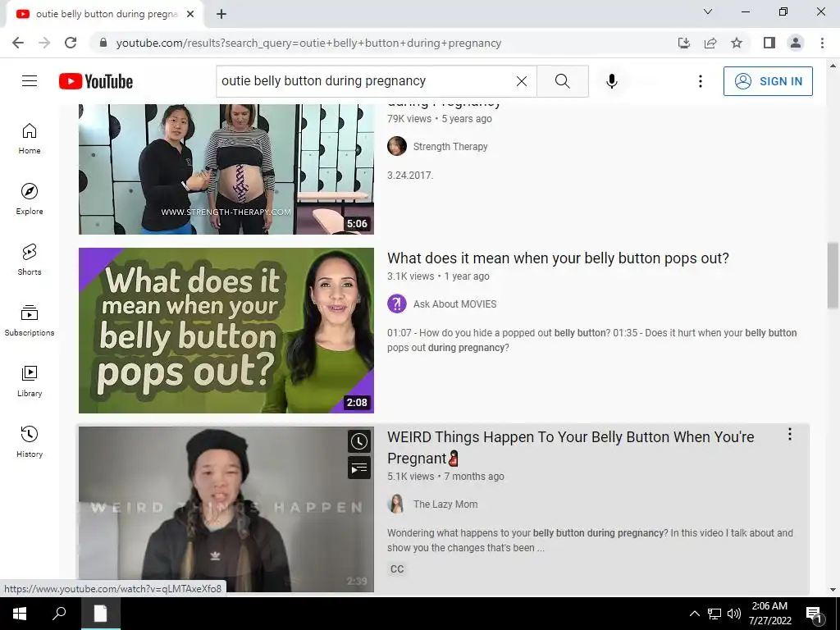The height and width of the screenshot is (630, 840).
Task: Click the scrollbar up arrow
Action: pos(833,66)
